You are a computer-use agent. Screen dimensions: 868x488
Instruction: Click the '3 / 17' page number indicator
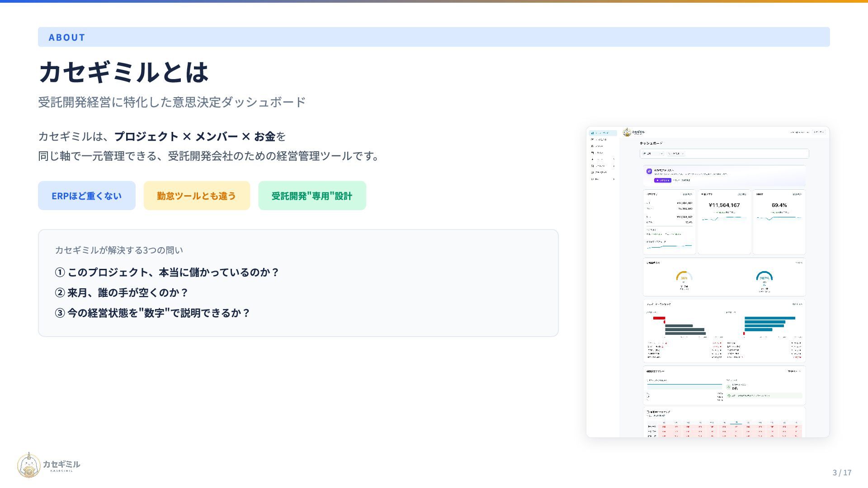(x=842, y=473)
